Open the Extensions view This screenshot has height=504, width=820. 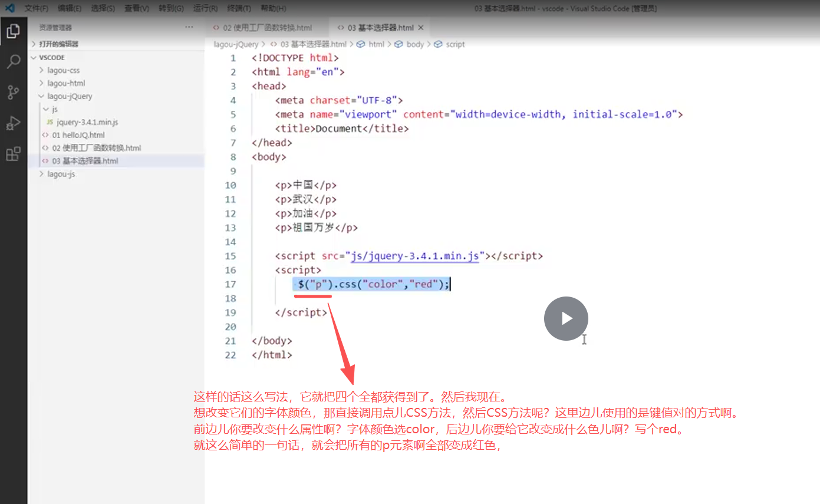(14, 154)
